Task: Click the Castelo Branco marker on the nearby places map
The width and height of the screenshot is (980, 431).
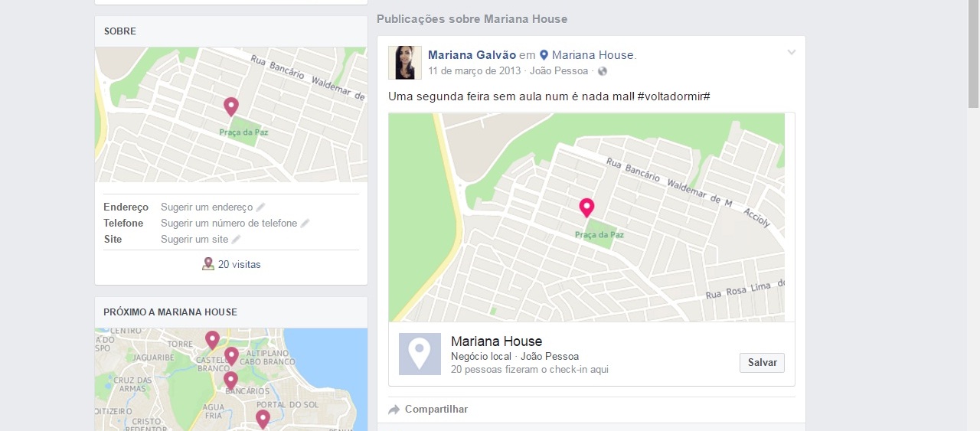Action: [x=230, y=357]
